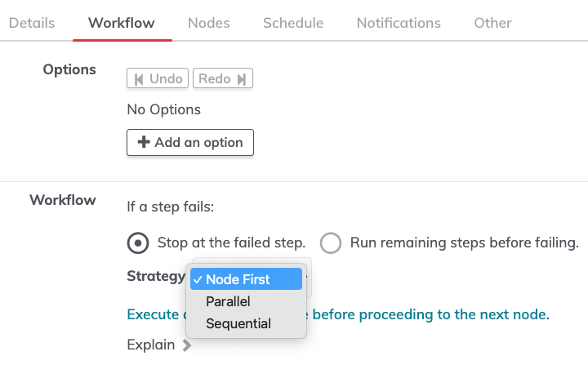
Task: Open the Nodes tab
Action: tap(209, 23)
